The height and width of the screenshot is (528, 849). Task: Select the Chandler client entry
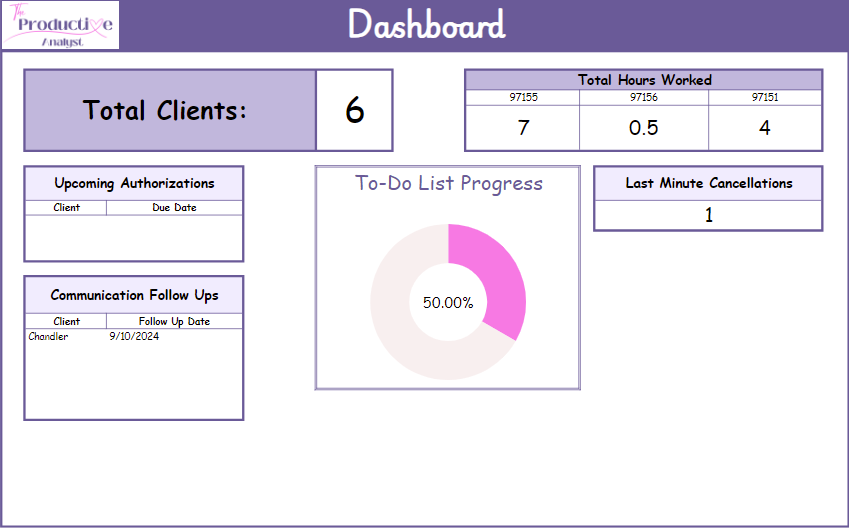point(48,337)
